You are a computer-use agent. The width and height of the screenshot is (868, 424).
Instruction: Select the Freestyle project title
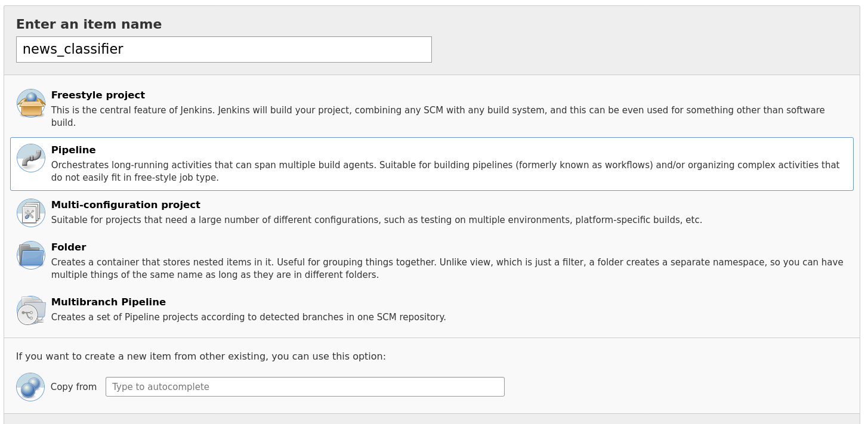click(98, 95)
